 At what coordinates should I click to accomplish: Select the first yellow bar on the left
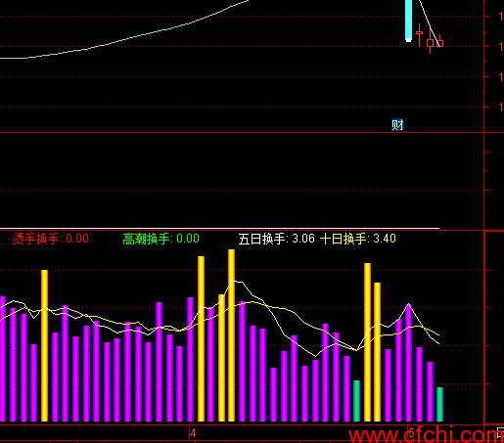(x=44, y=345)
